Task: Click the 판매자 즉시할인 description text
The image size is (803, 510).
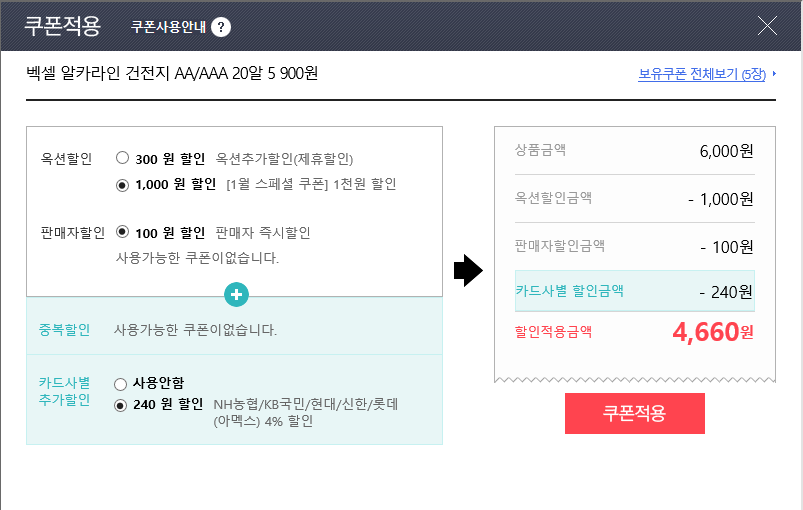Action: (263, 232)
